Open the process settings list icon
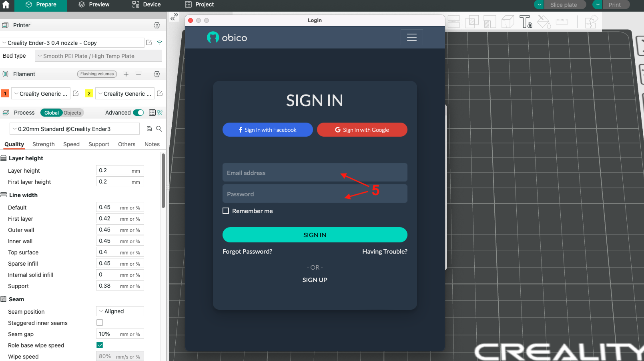 click(x=152, y=113)
